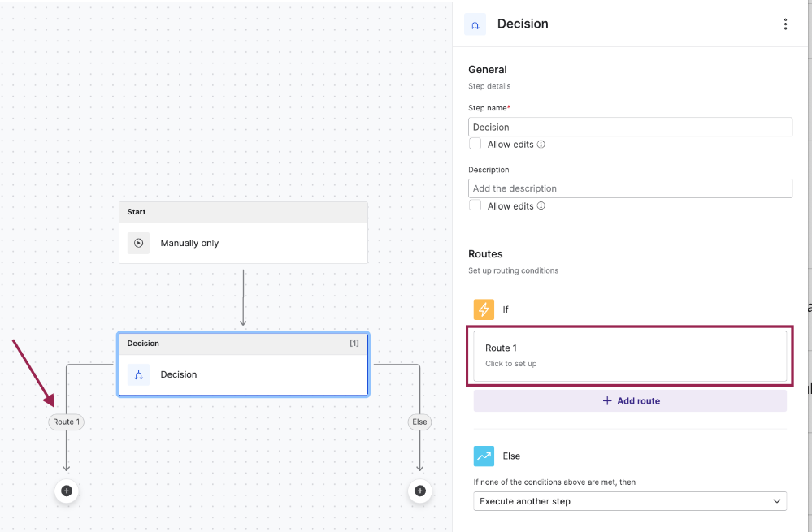Add a step under Else branch
This screenshot has height=532, width=812.
pyautogui.click(x=420, y=491)
